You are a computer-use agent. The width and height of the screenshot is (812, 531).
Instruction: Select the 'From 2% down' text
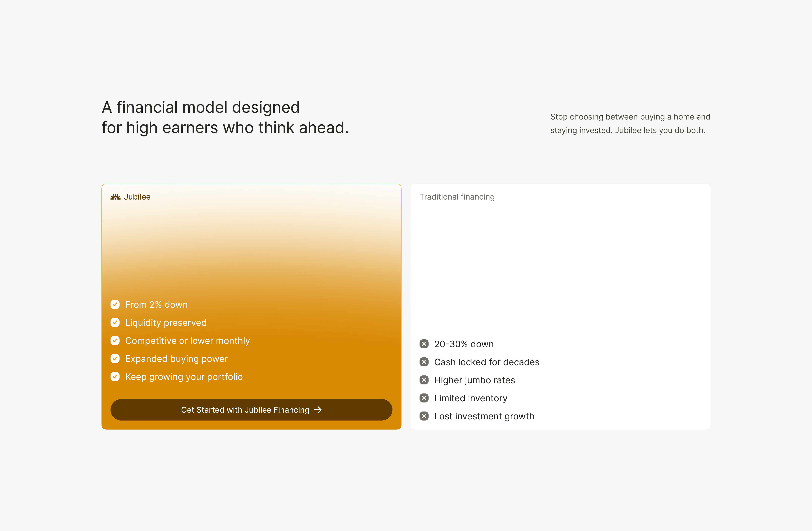point(156,305)
